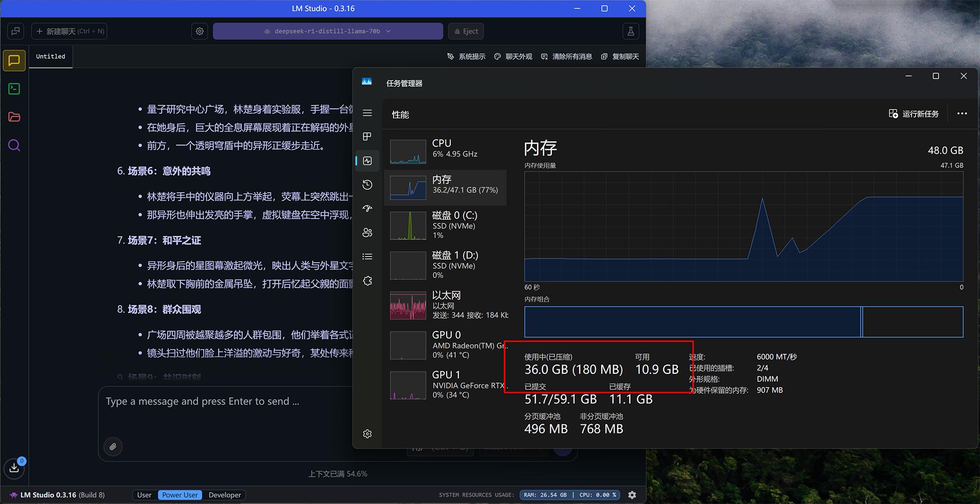Image resolution: width=980 pixels, height=504 pixels.
Task: Select 磁盘 1 (D:) performance item
Action: point(446,265)
